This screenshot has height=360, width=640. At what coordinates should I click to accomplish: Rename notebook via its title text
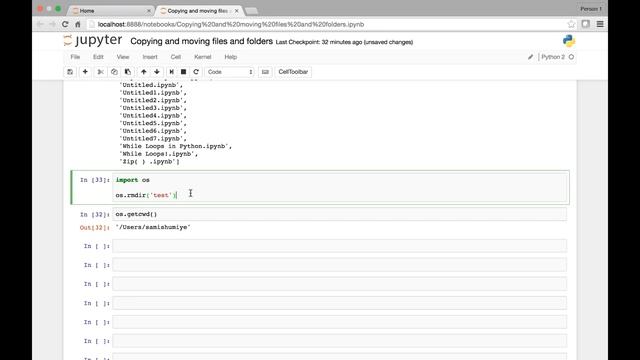pyautogui.click(x=202, y=41)
